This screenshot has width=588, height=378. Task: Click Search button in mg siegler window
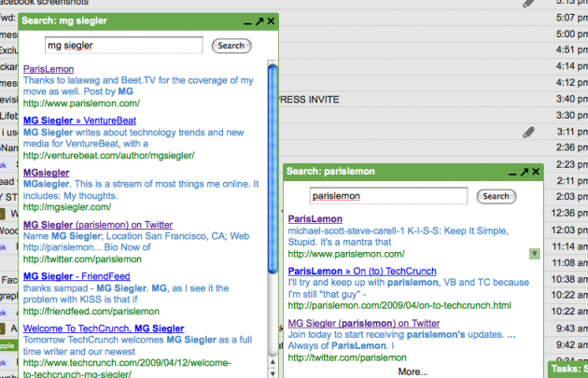coord(231,46)
